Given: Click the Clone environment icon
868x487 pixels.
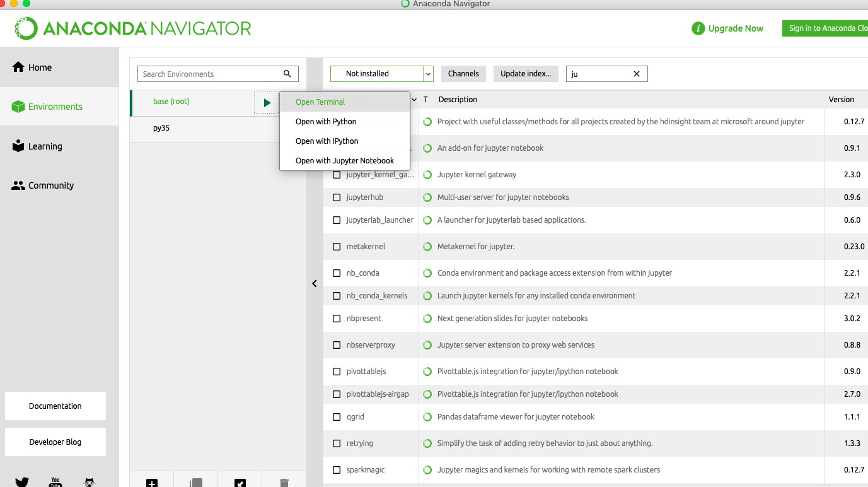Looking at the screenshot, I should 196,483.
